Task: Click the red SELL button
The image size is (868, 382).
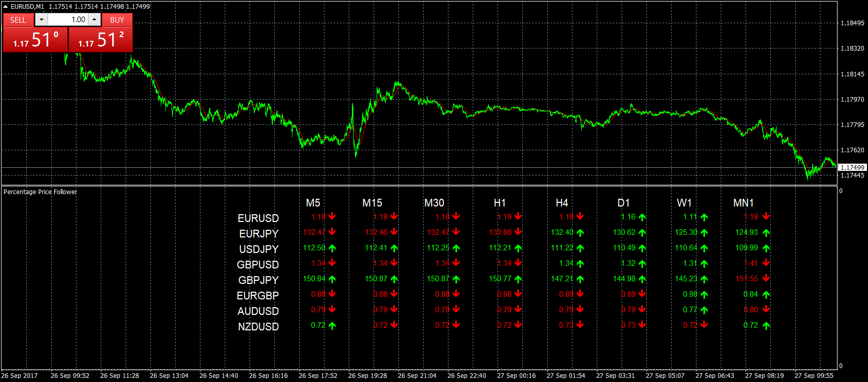Action: click(18, 20)
